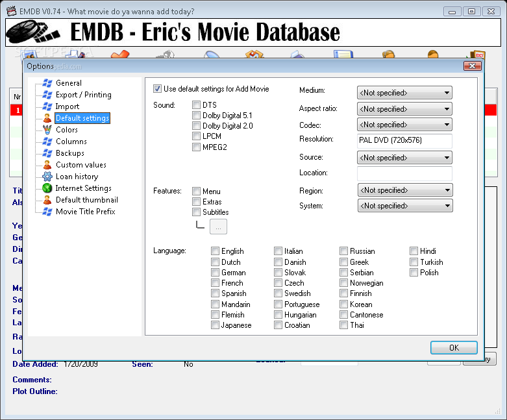The width and height of the screenshot is (507, 420).
Task: Click the EMDB clapperboard title bar icon
Action: pyautogui.click(x=11, y=11)
